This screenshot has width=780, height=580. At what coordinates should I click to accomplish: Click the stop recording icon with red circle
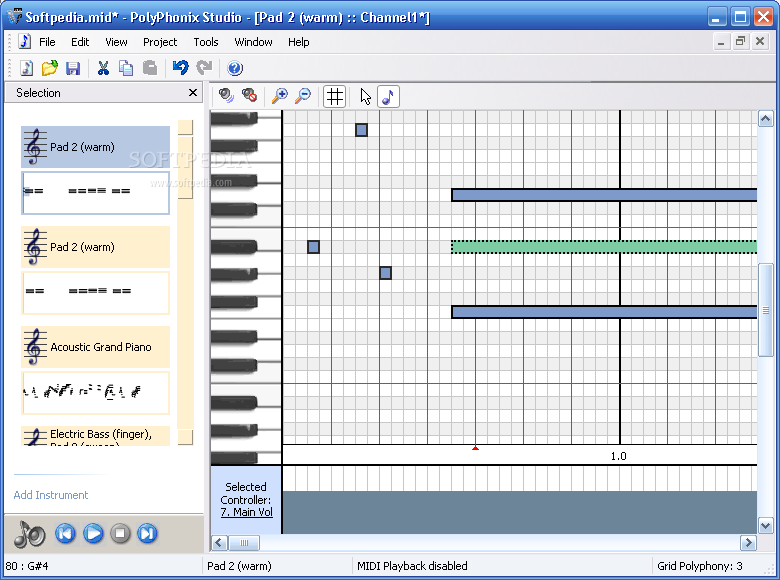point(250,95)
